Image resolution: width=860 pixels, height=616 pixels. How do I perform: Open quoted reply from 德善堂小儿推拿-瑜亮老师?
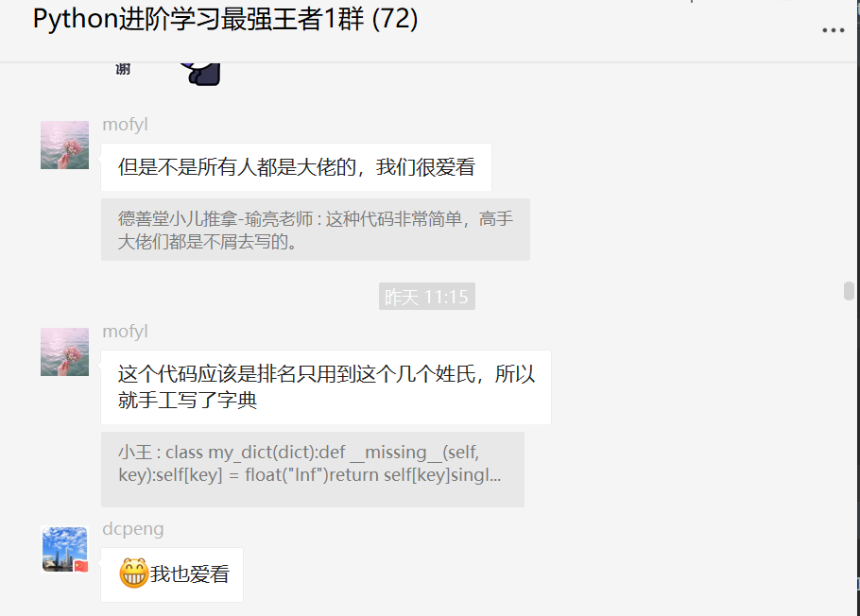pyautogui.click(x=316, y=230)
